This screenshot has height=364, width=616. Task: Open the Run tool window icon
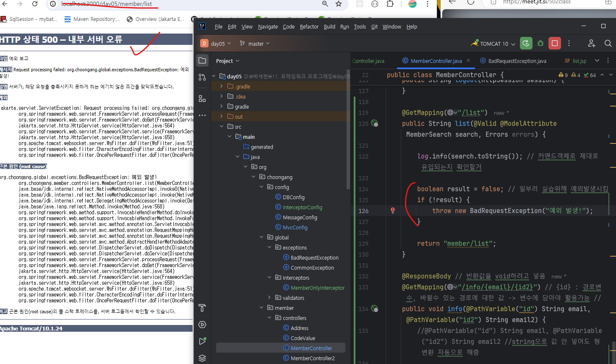click(x=202, y=341)
